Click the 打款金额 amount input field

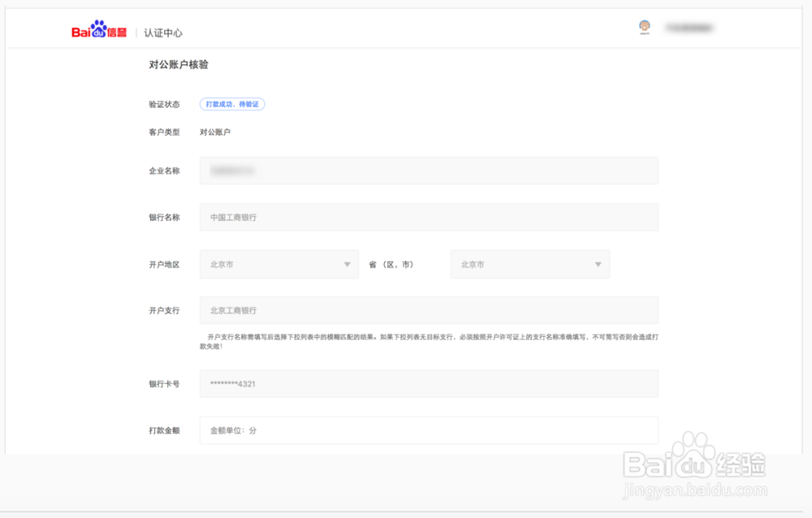click(x=429, y=430)
